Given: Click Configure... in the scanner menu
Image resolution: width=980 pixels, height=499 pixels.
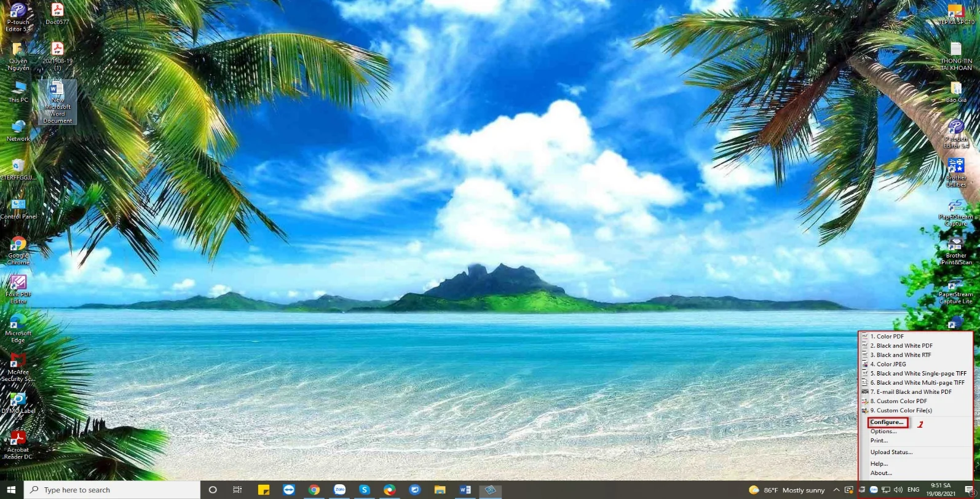Looking at the screenshot, I should tap(887, 422).
